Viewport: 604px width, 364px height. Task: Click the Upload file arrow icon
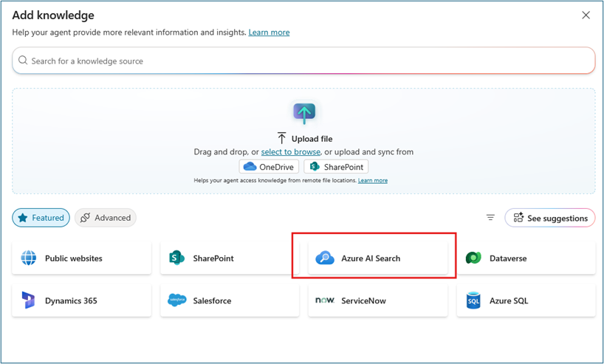tap(281, 138)
